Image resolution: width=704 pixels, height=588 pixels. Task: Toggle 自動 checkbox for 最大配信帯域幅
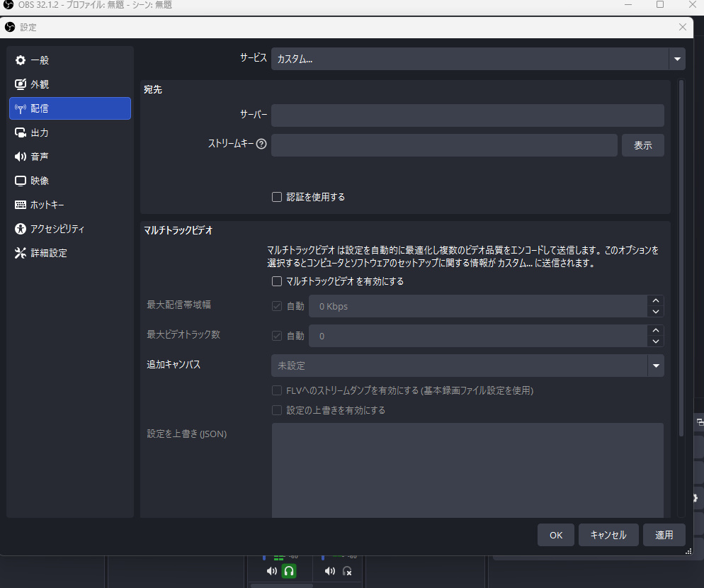[x=277, y=306]
